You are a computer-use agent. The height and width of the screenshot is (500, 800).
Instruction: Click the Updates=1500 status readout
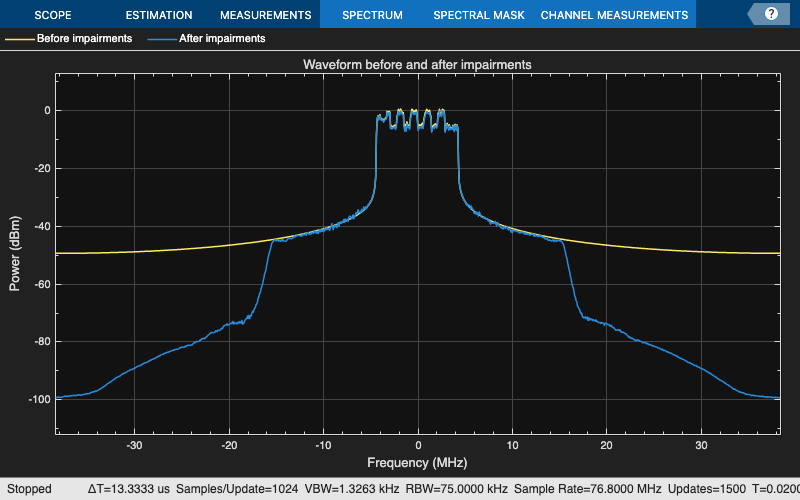[x=707, y=489]
